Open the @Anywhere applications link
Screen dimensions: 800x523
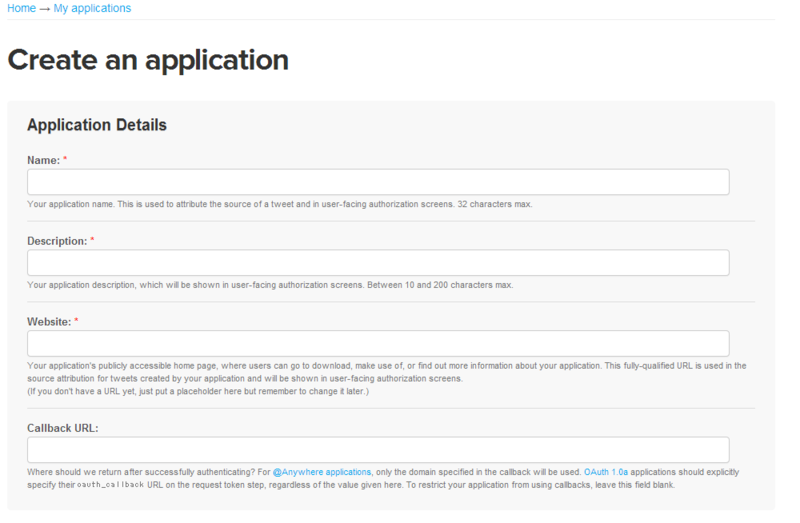coord(322,472)
